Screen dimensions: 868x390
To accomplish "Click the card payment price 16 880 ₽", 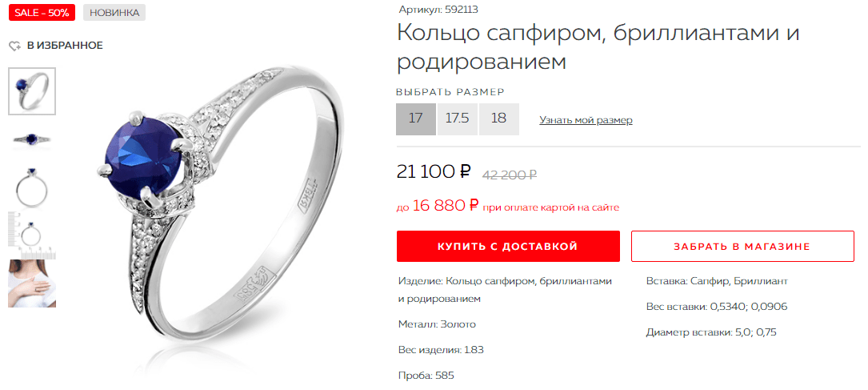I will (446, 206).
